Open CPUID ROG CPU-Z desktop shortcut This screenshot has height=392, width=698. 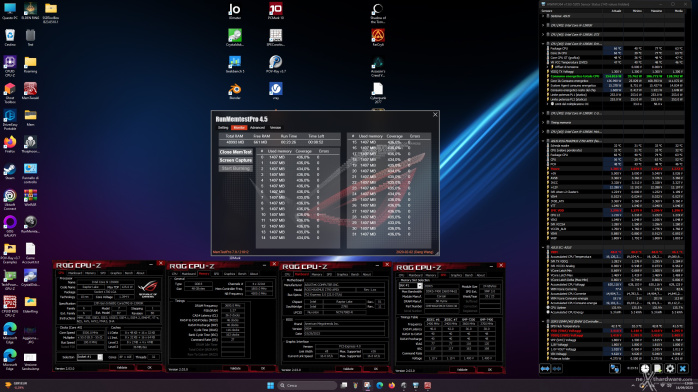point(10,306)
